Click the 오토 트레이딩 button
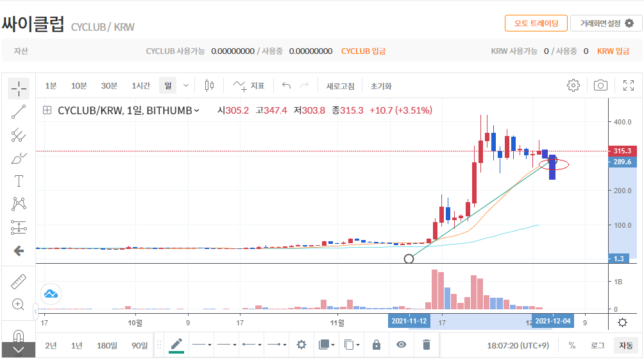The image size is (644, 360). [536, 23]
